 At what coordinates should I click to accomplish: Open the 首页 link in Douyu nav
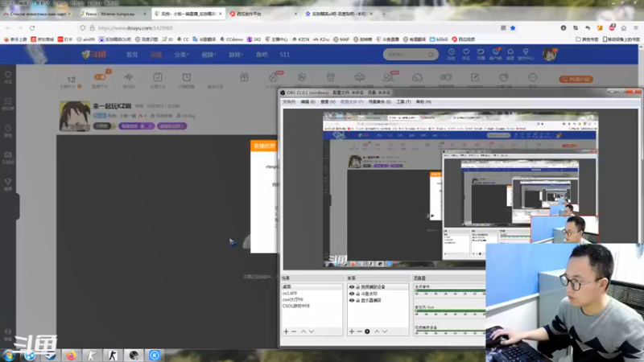pyautogui.click(x=132, y=54)
